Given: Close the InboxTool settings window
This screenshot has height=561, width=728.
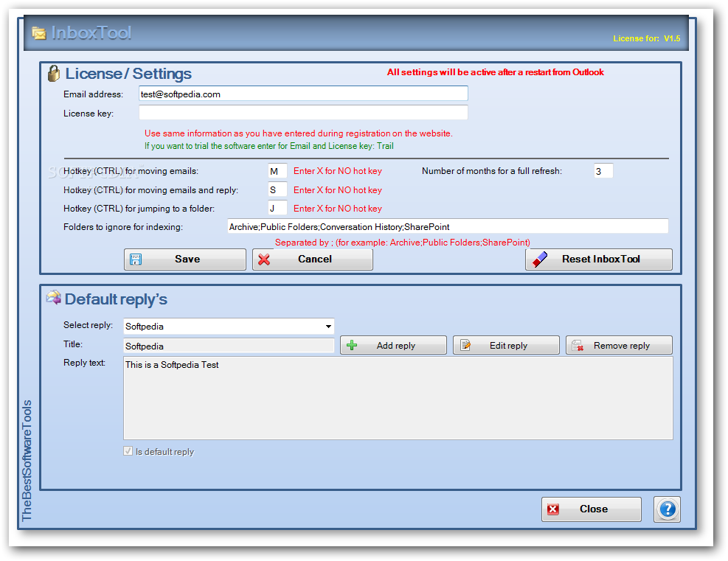Looking at the screenshot, I should coord(592,509).
